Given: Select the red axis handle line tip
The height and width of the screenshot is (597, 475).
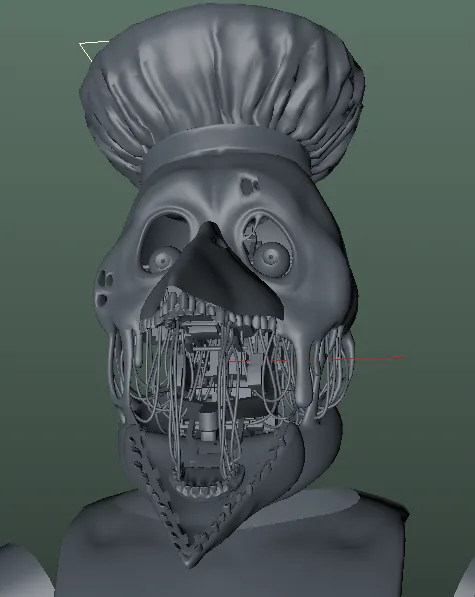Looking at the screenshot, I should tap(398, 358).
